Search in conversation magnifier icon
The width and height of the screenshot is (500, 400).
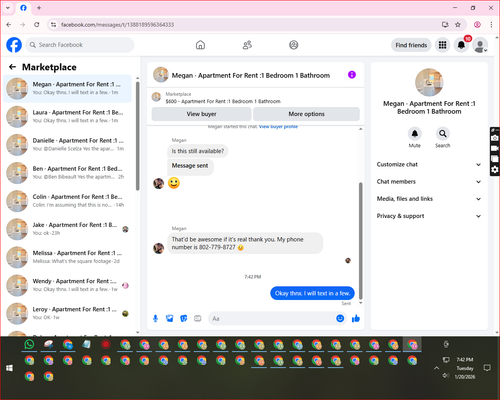(x=443, y=134)
